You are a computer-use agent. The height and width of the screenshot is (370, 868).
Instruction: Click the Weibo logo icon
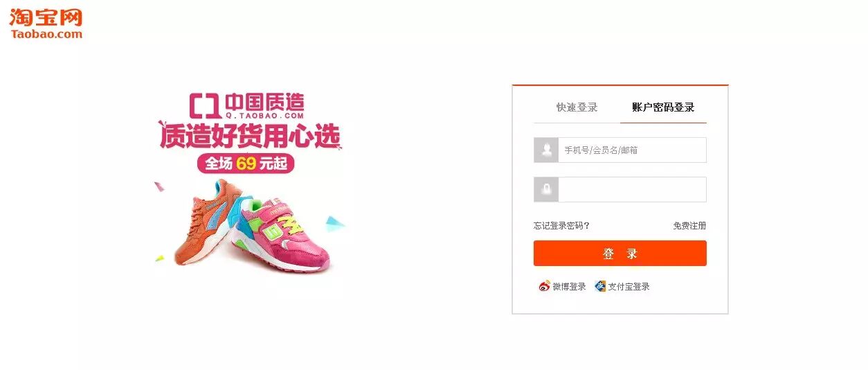point(545,286)
